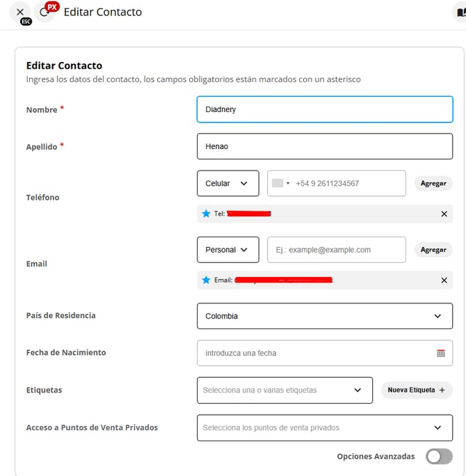Toggle the Opciones Avanzadas switch
466x476 pixels.
(x=439, y=457)
